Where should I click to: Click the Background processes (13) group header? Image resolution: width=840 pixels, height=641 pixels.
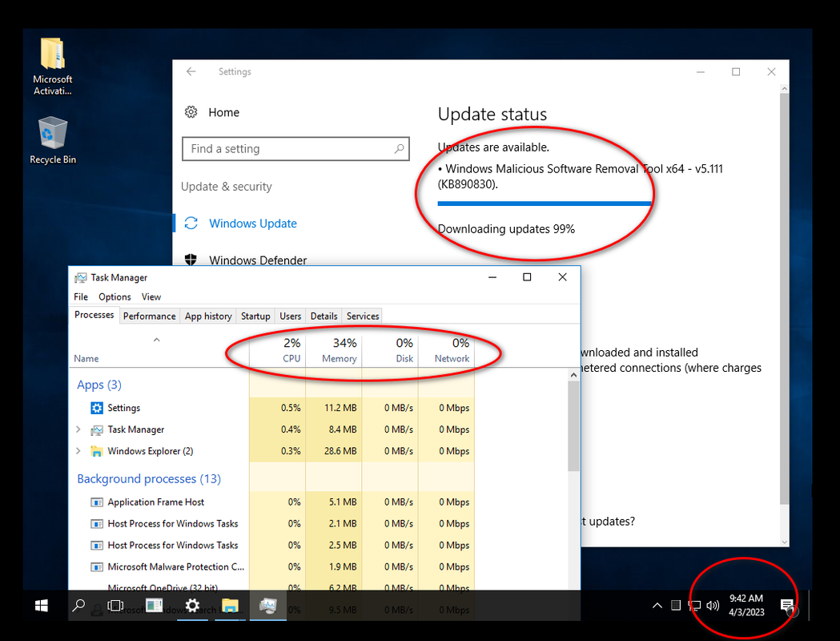pos(149,478)
